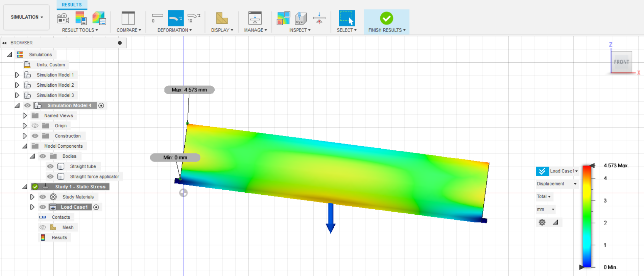Hide the Construction folder
The height and width of the screenshot is (276, 644).
pos(35,136)
